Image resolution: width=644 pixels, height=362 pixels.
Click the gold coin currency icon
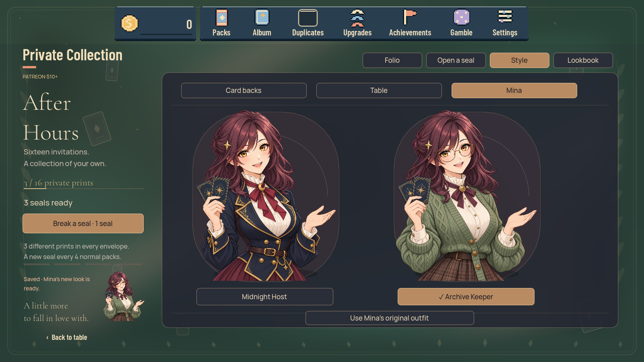130,23
